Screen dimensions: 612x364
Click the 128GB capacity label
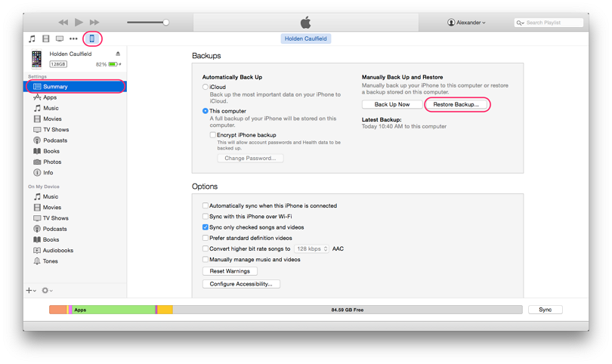(x=58, y=64)
